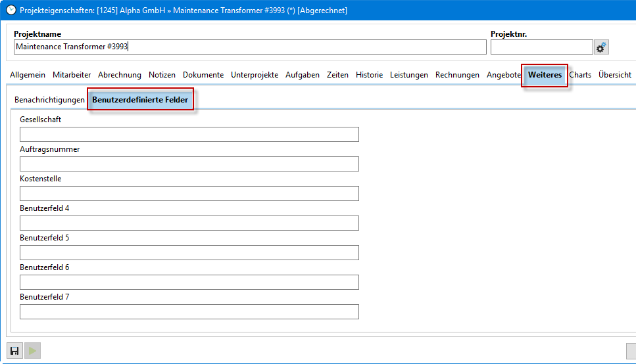This screenshot has width=636, height=364.
Task: Click the clock icon in title bar
Action: tap(11, 10)
